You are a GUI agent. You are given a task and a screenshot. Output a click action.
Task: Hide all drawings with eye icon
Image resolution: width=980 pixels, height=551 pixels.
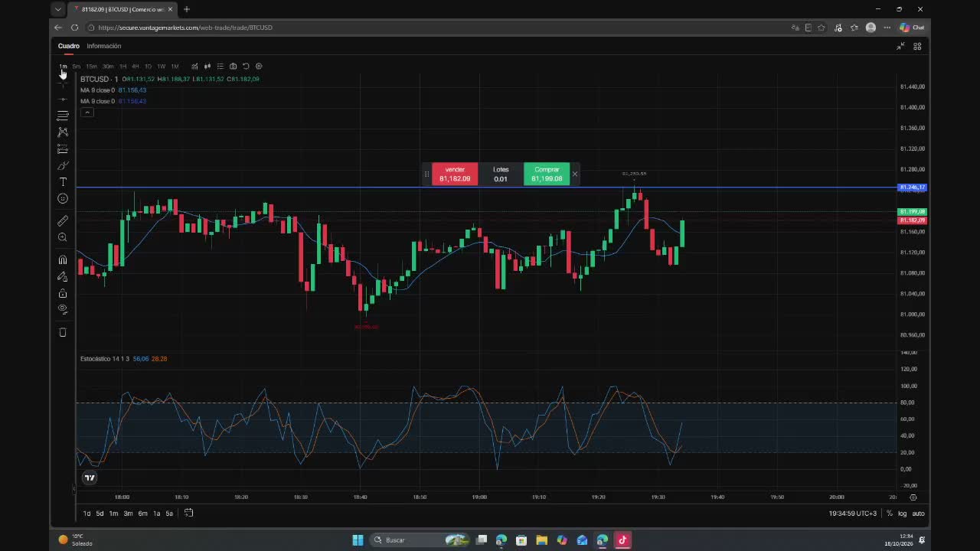click(x=63, y=309)
